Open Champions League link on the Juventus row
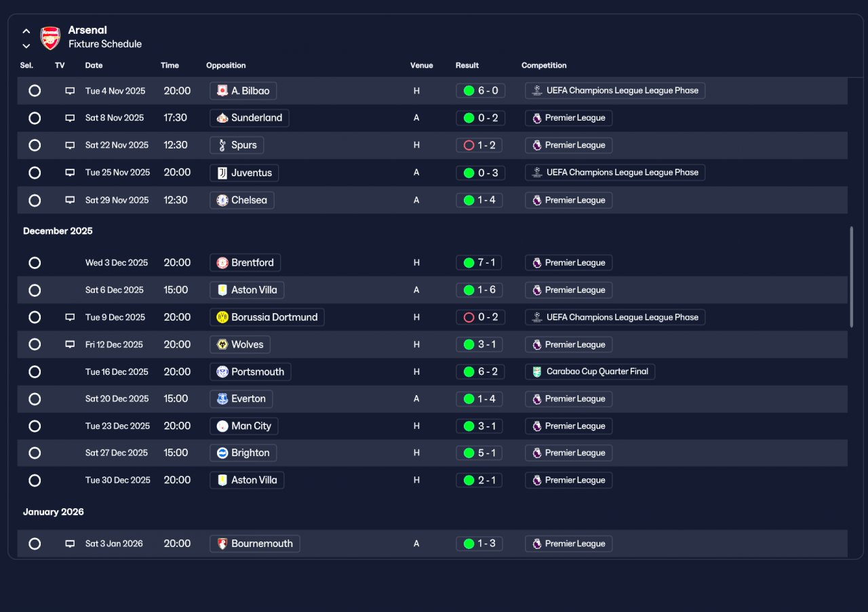Image resolution: width=868 pixels, height=612 pixels. point(615,173)
